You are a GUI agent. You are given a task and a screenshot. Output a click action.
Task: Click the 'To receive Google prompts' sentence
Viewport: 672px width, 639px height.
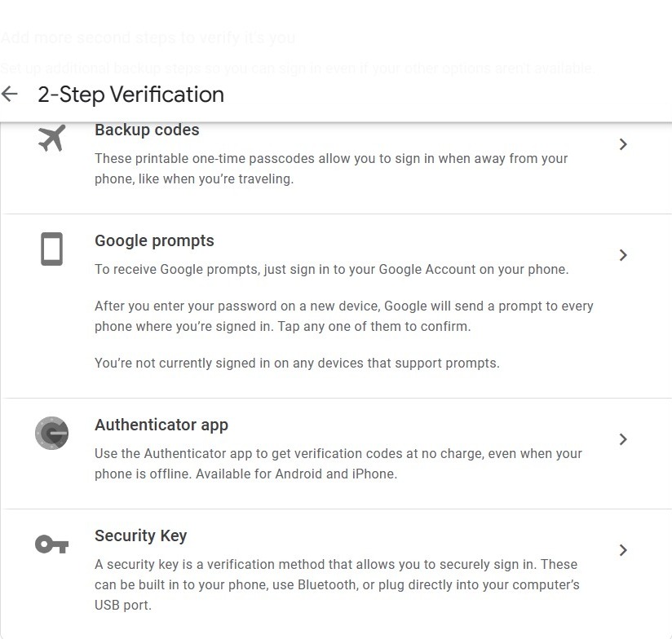coord(331,270)
